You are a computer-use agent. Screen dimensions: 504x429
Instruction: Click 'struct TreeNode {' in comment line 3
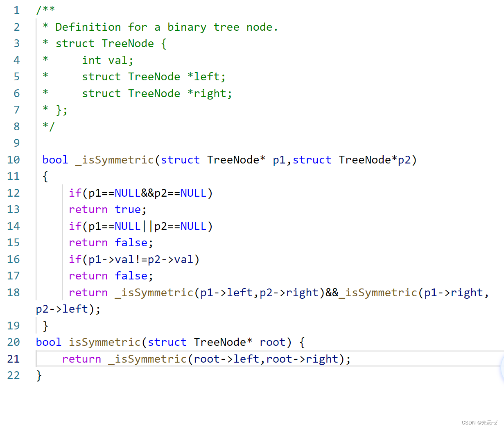click(111, 43)
